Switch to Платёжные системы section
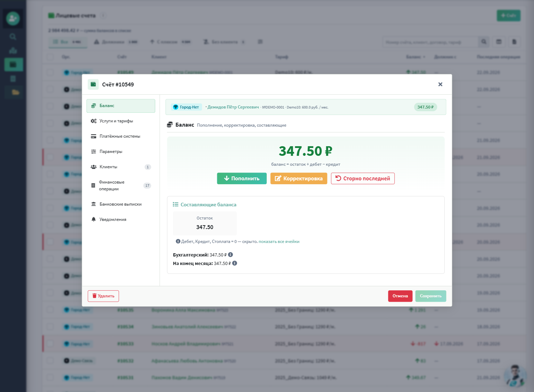Image resolution: width=534 pixels, height=392 pixels. coord(121,136)
